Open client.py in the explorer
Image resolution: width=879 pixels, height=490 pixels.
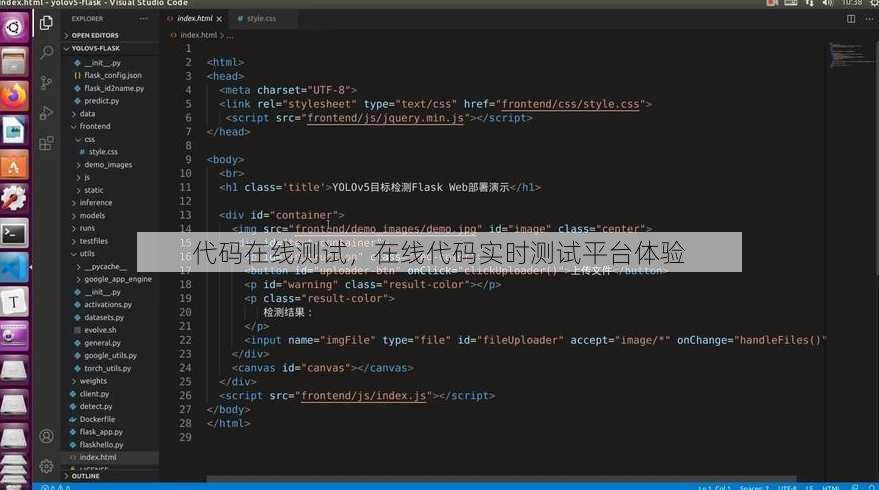(x=94, y=394)
